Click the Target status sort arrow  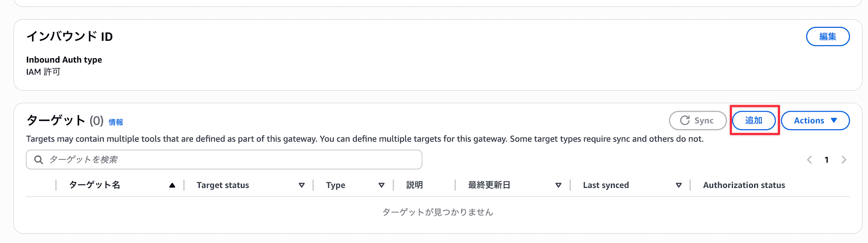coord(302,185)
